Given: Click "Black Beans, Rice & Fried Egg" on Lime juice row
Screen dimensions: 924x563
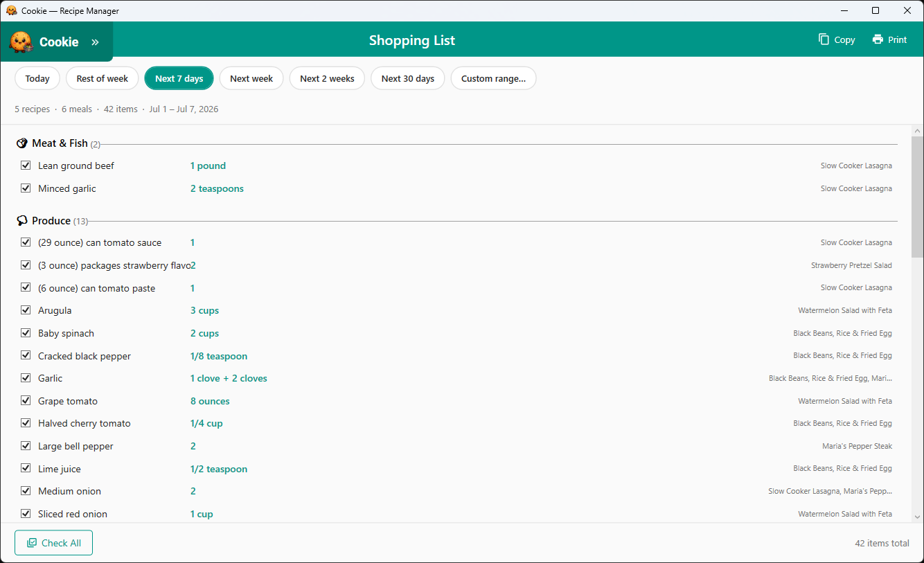Looking at the screenshot, I should pos(842,469).
